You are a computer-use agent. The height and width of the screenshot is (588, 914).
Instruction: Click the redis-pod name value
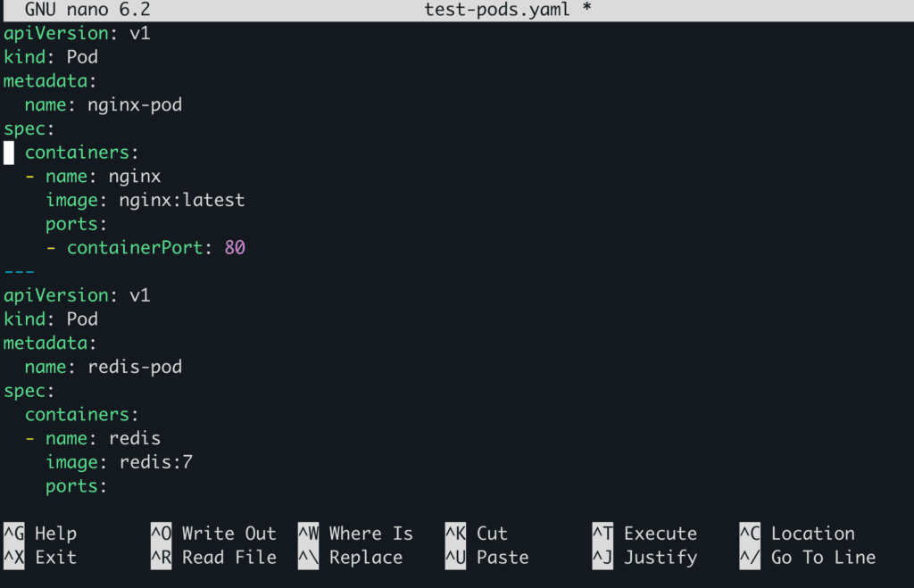pyautogui.click(x=134, y=367)
